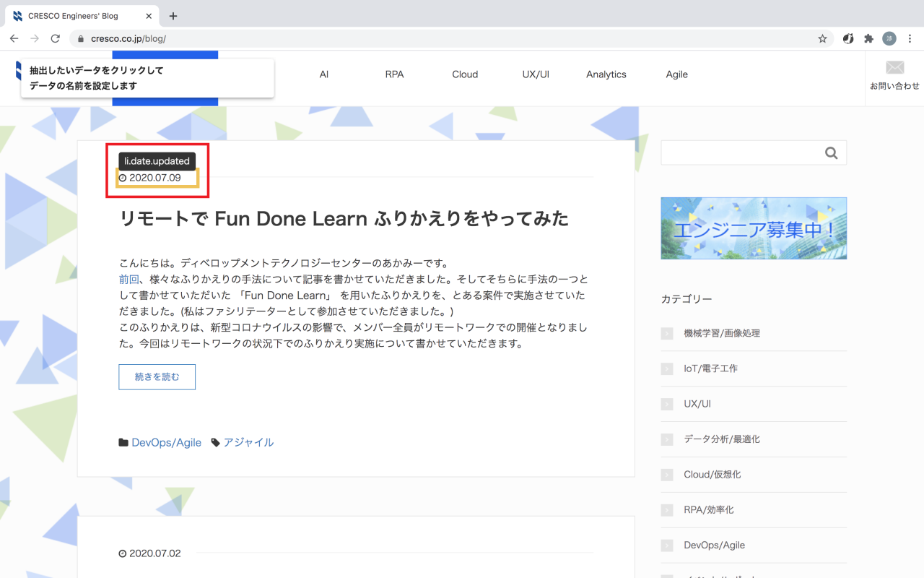Open the RPA navigation menu item

394,74
